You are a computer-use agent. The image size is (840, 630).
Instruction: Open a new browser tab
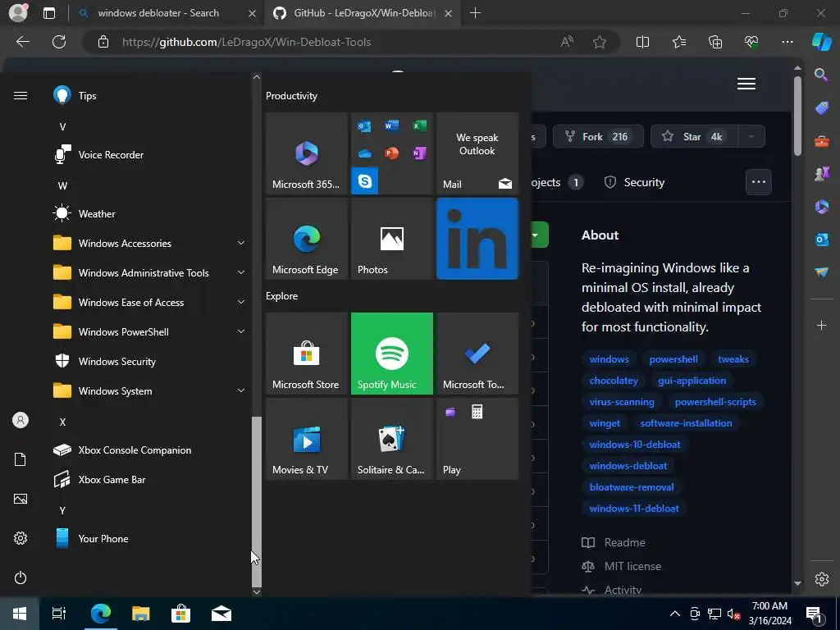coord(475,13)
